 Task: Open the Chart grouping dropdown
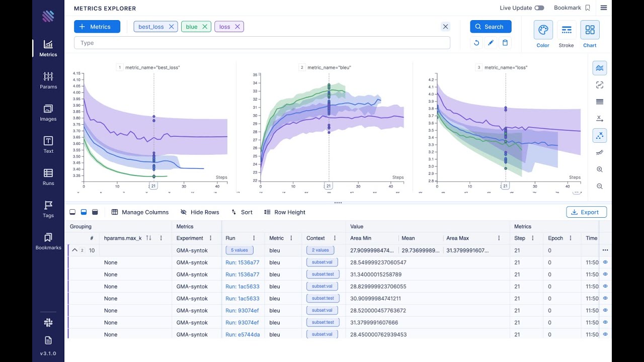[590, 34]
